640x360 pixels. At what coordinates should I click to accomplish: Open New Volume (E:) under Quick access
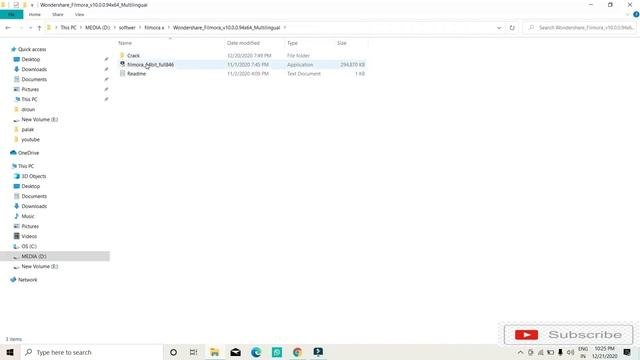pos(40,120)
